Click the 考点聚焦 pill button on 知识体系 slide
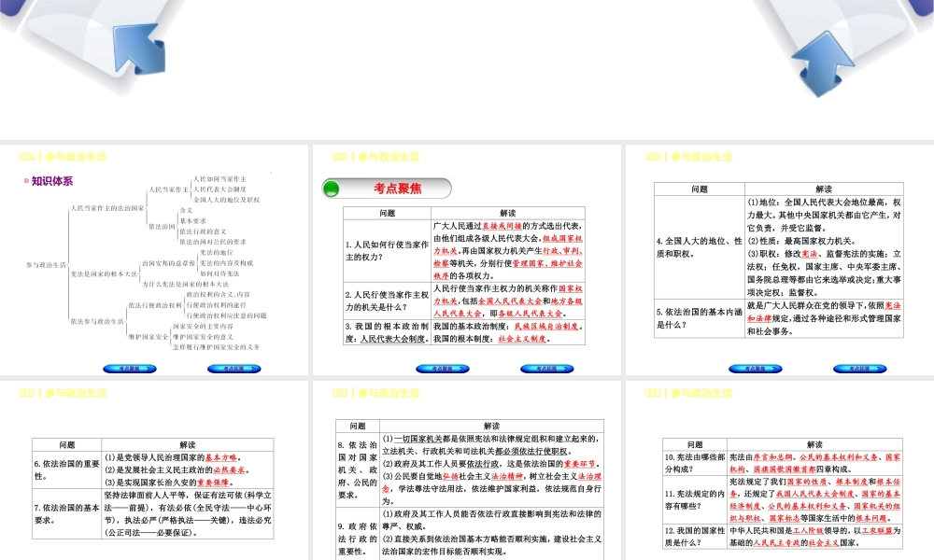This screenshot has height=560, width=934. 130,369
